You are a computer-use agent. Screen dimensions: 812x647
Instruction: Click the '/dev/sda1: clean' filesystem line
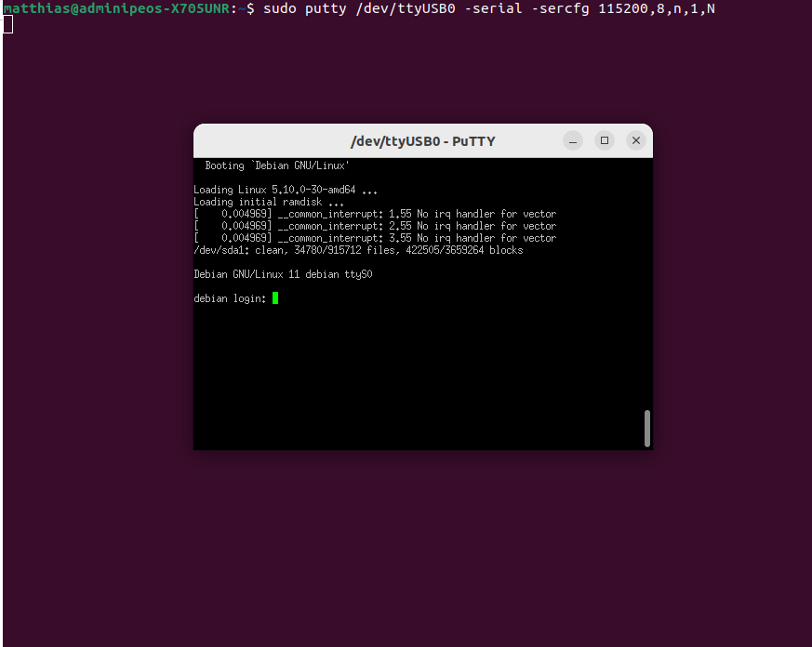pos(358,250)
